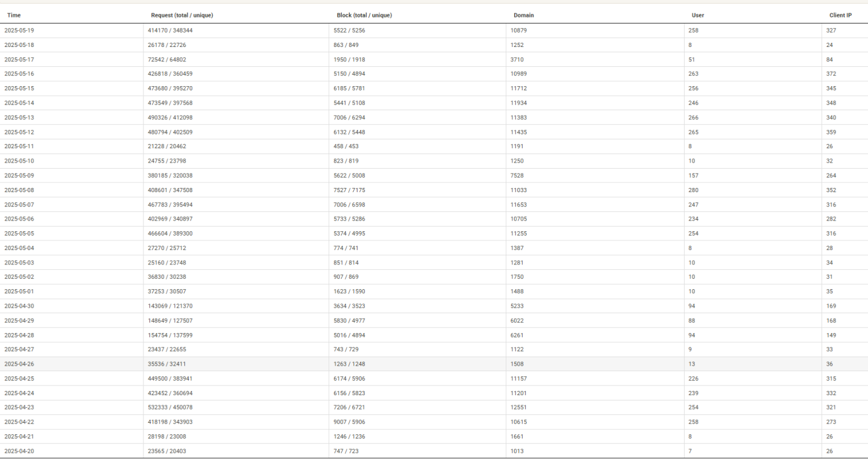Click block value 7527 / 7175

pos(349,190)
